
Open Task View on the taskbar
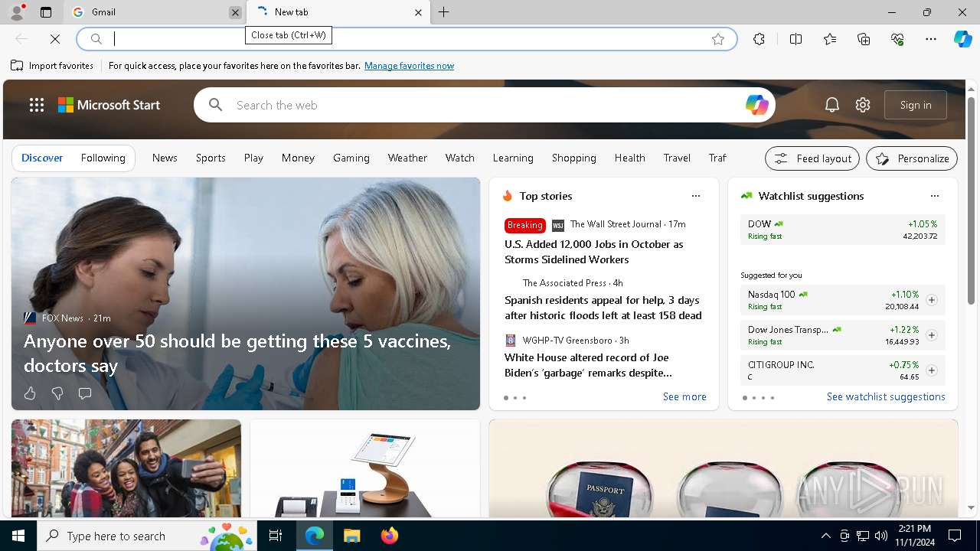276,536
